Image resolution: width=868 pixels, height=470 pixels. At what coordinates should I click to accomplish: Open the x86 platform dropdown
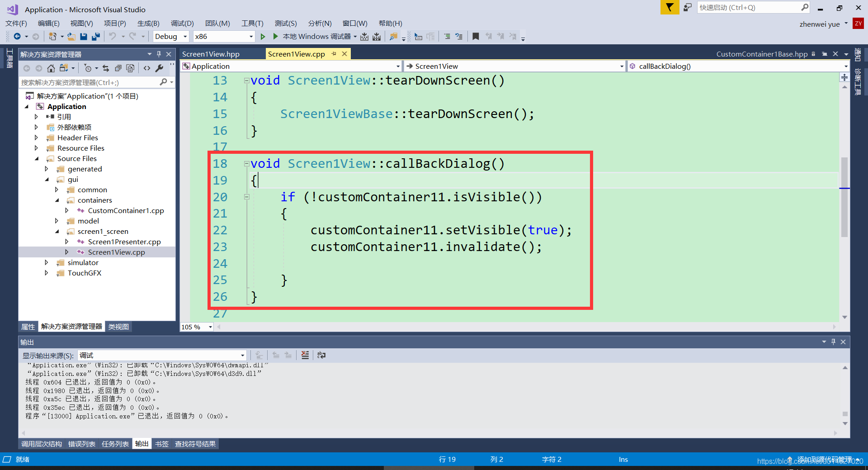tap(251, 37)
